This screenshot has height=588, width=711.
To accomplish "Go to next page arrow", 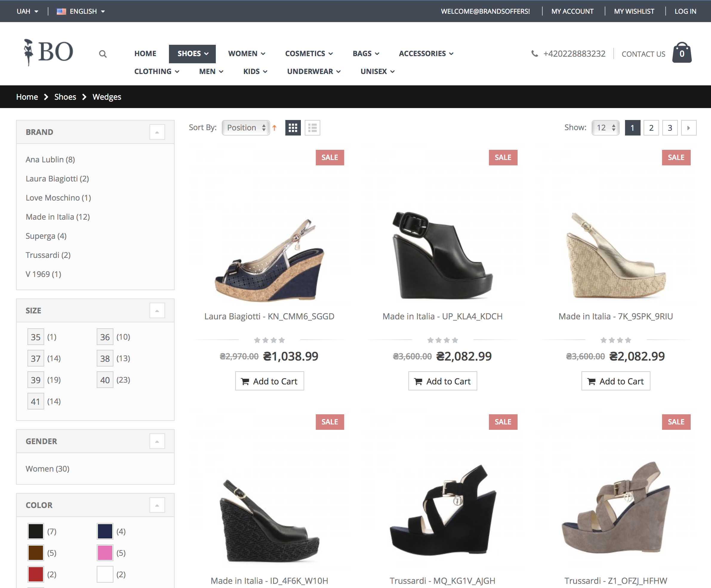I will [x=689, y=128].
